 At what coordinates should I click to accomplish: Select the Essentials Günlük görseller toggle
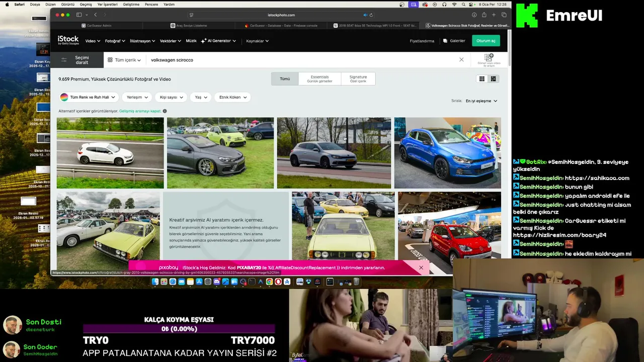(319, 79)
